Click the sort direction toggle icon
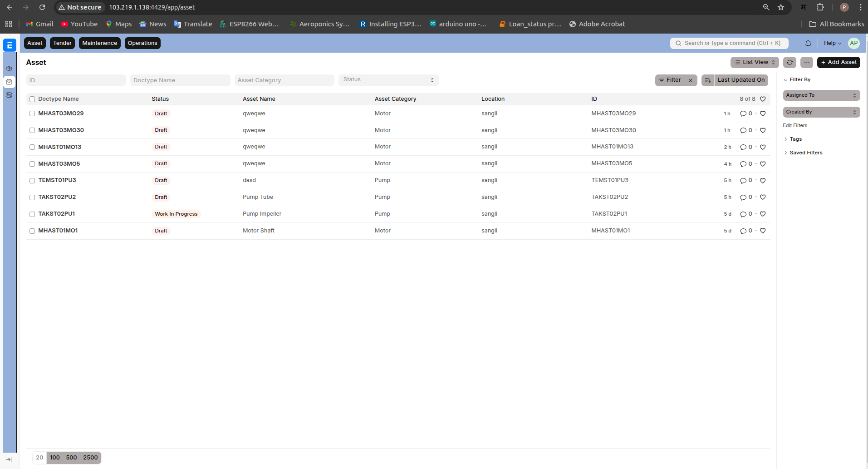Screen dimensions: 868x469 click(x=707, y=80)
